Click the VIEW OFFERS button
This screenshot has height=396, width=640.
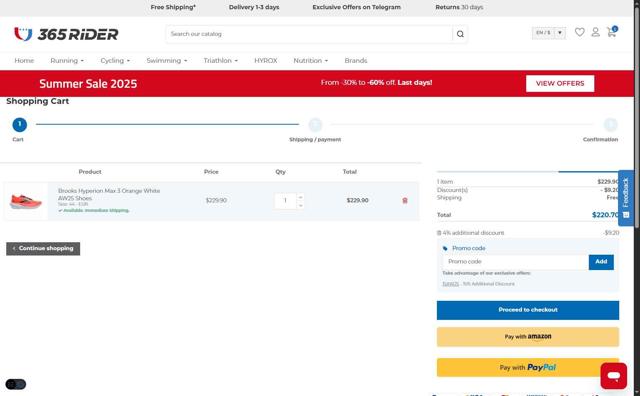tap(560, 83)
